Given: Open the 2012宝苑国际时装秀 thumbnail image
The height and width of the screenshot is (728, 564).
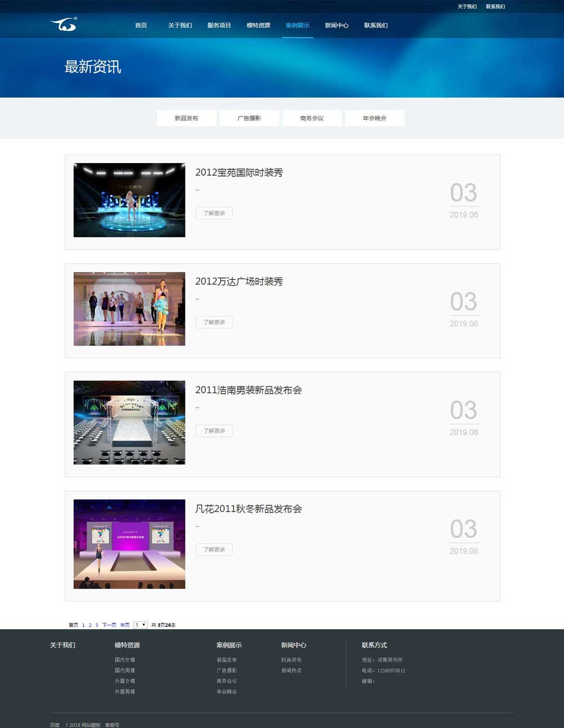Looking at the screenshot, I should pos(129,200).
